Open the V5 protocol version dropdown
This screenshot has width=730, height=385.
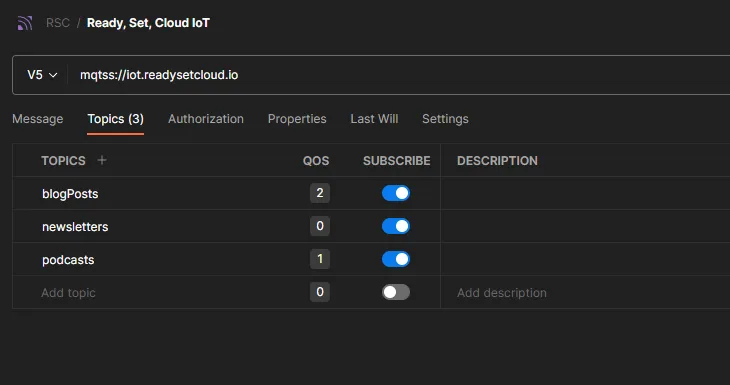[42, 75]
